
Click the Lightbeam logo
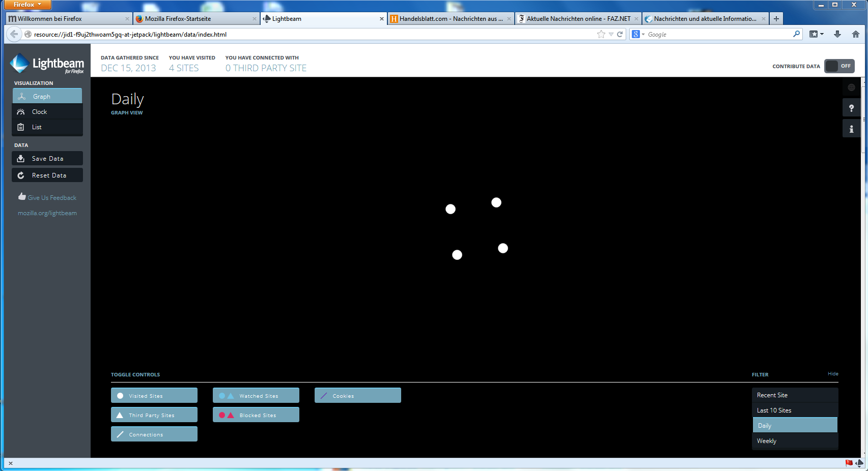(47, 64)
